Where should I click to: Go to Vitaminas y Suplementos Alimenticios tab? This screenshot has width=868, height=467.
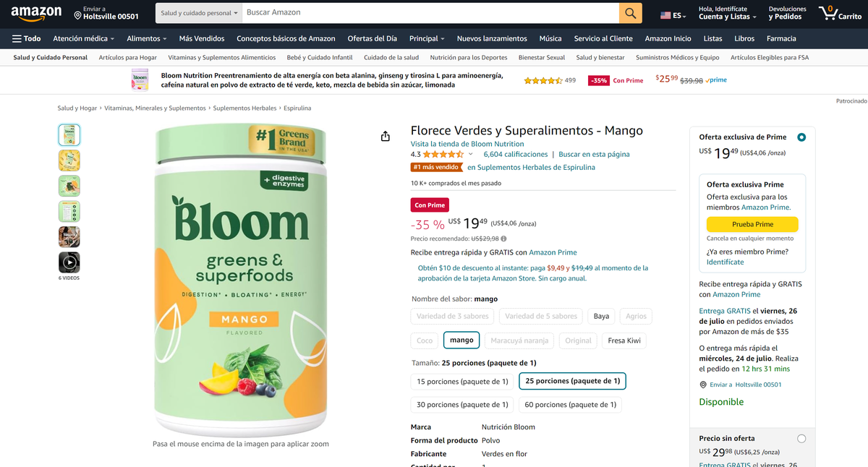point(221,58)
